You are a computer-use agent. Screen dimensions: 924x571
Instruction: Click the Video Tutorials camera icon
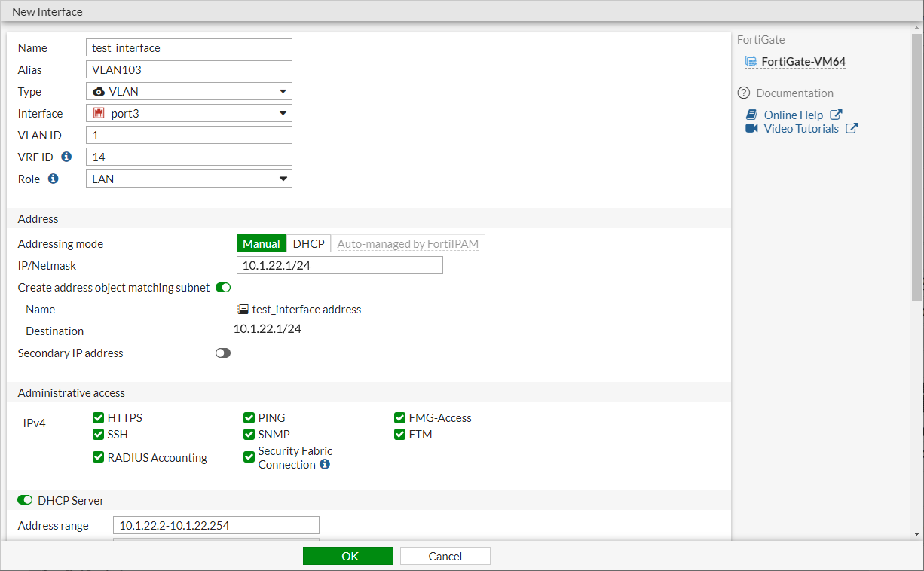(751, 128)
